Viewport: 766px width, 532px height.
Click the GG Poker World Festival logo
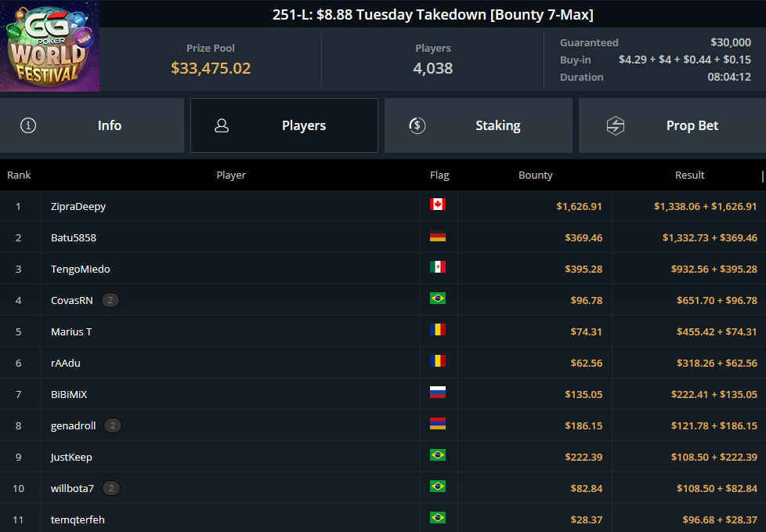pos(50,46)
